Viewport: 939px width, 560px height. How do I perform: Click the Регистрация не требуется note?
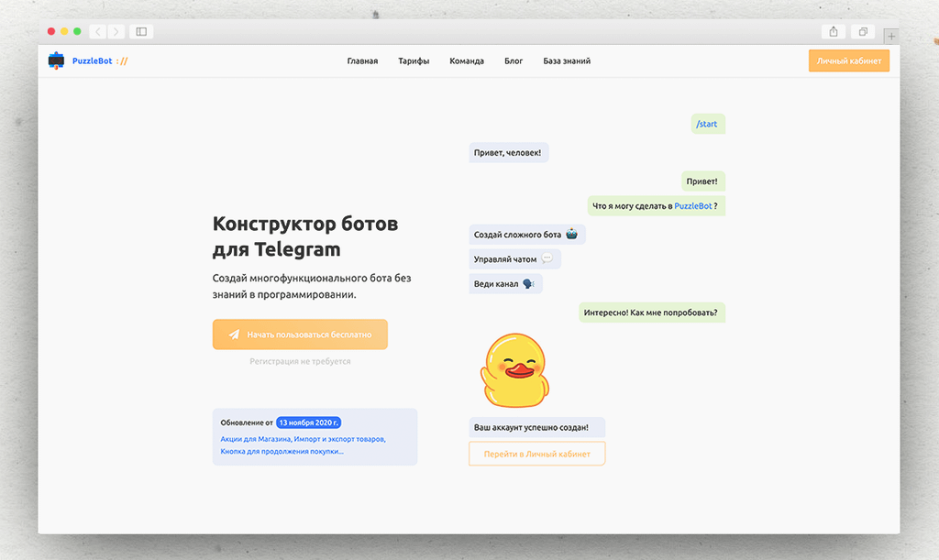300,361
